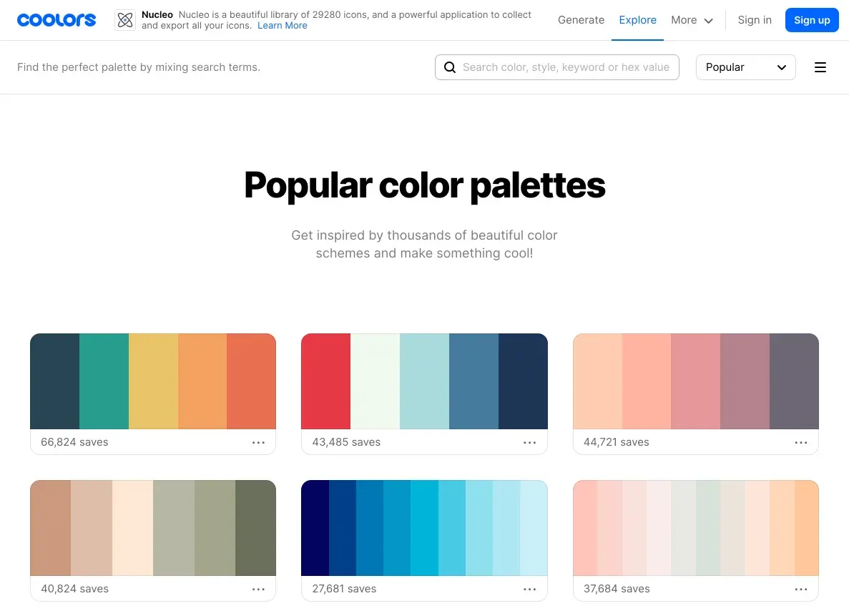
Task: Open options for 66,824 saves palette
Action: 258,442
